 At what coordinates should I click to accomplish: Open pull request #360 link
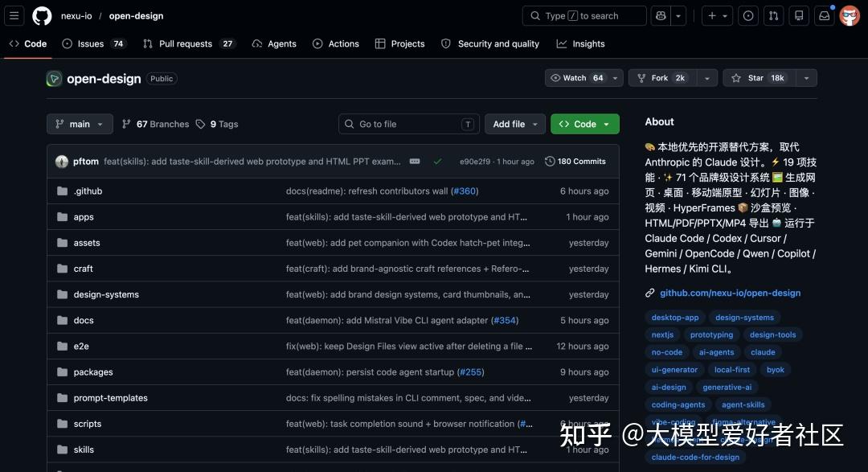click(465, 191)
